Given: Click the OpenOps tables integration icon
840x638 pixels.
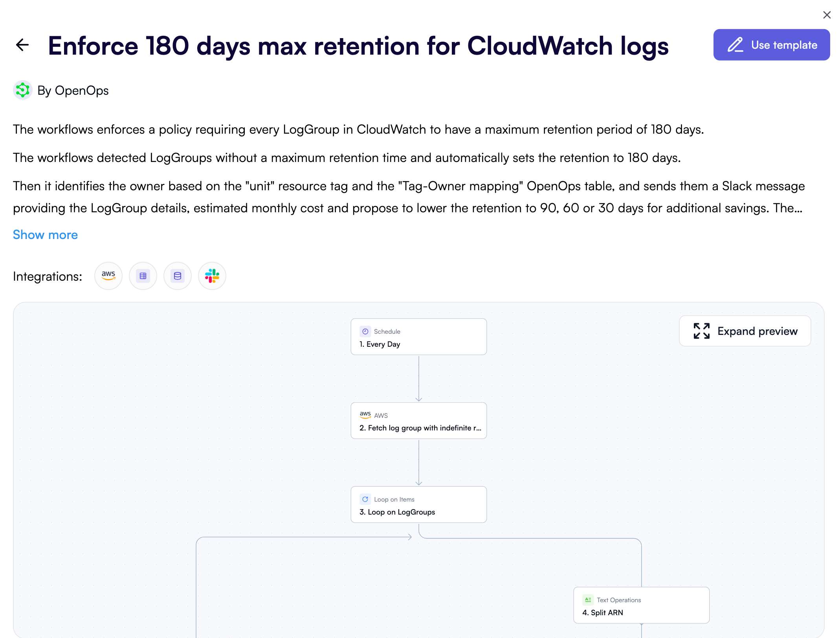Looking at the screenshot, I should 143,276.
